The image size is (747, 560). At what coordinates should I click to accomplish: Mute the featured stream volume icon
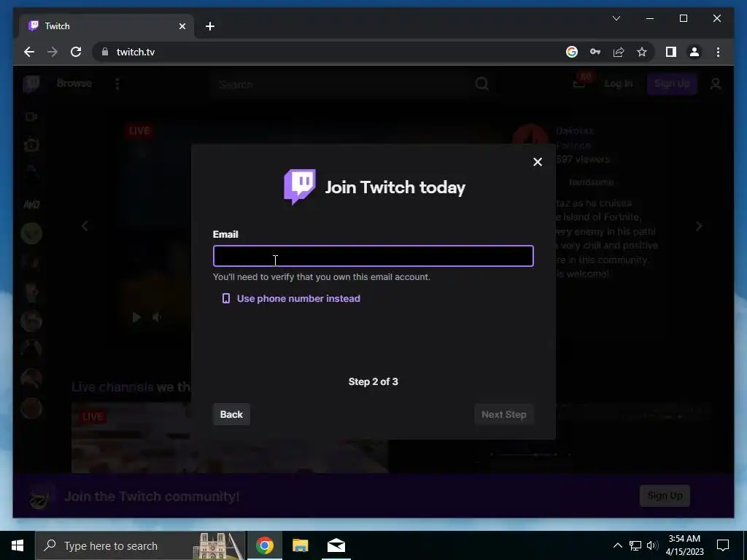point(157,317)
